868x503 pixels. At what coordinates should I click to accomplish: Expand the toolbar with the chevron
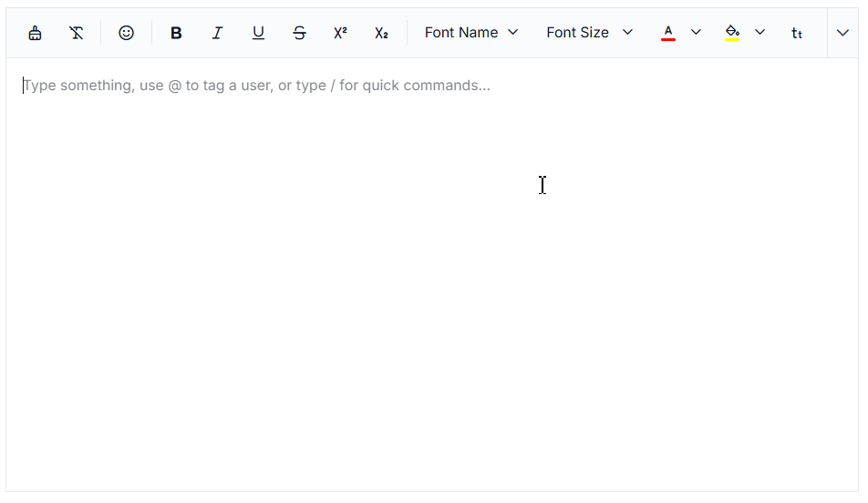pos(842,33)
